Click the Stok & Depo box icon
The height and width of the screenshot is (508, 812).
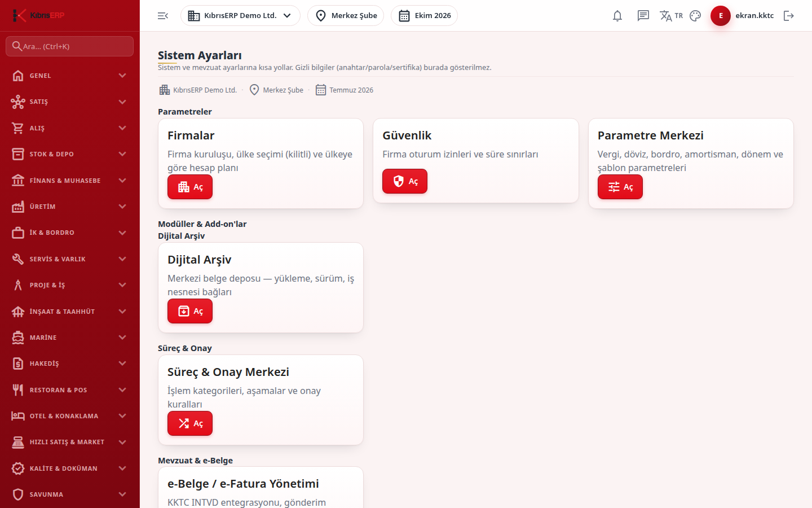coord(18,154)
